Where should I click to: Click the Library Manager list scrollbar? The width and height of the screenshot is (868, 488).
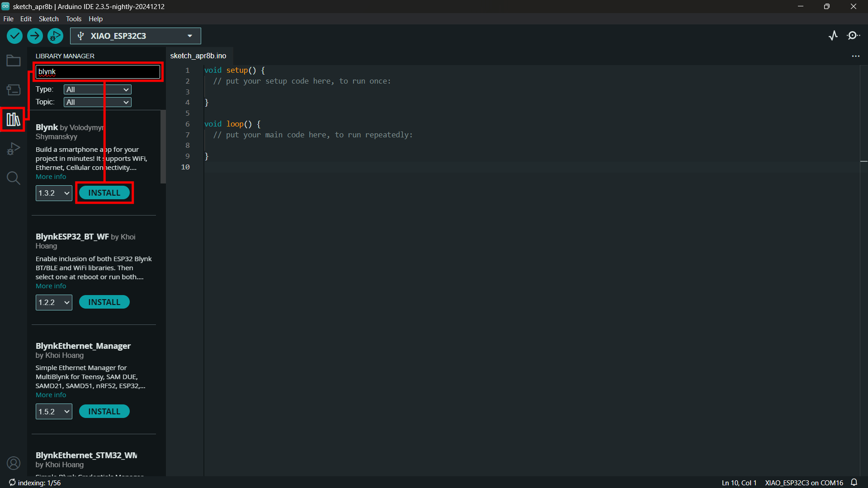(x=163, y=147)
